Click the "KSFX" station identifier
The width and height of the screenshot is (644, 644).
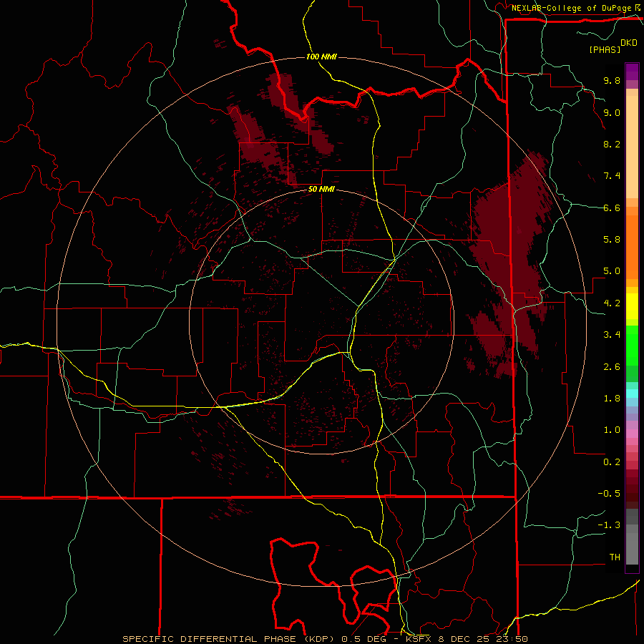[419, 639]
